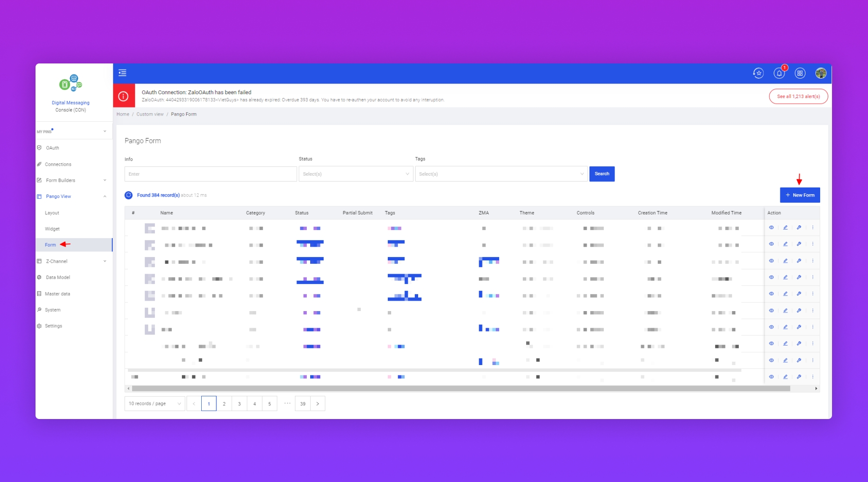Open user profile avatar menu
868x482 pixels.
[821, 73]
